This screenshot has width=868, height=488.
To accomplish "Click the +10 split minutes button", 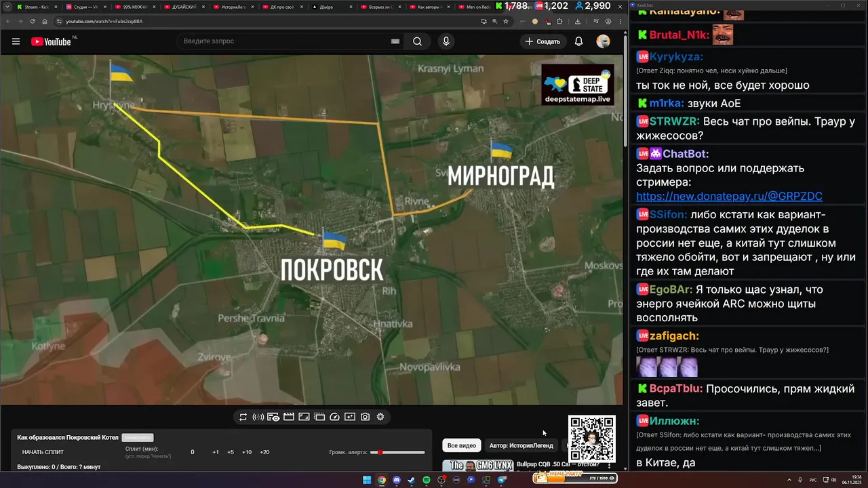I will point(247,452).
